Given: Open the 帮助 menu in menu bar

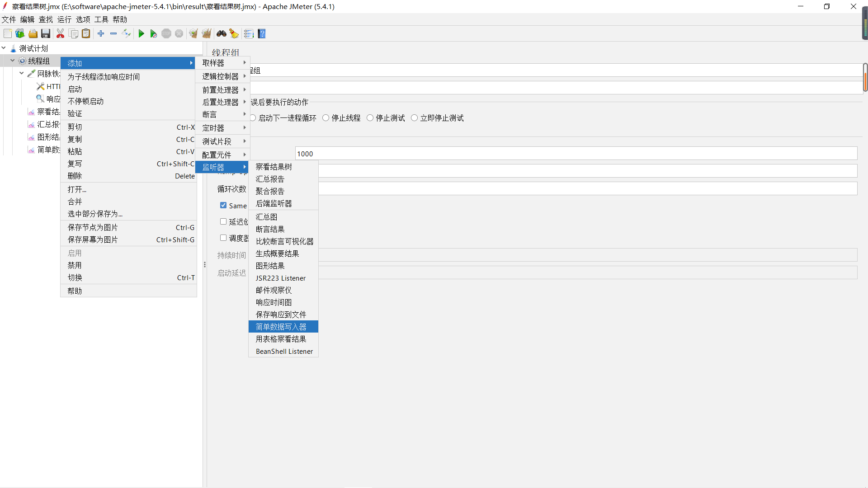Looking at the screenshot, I should tap(120, 19).
